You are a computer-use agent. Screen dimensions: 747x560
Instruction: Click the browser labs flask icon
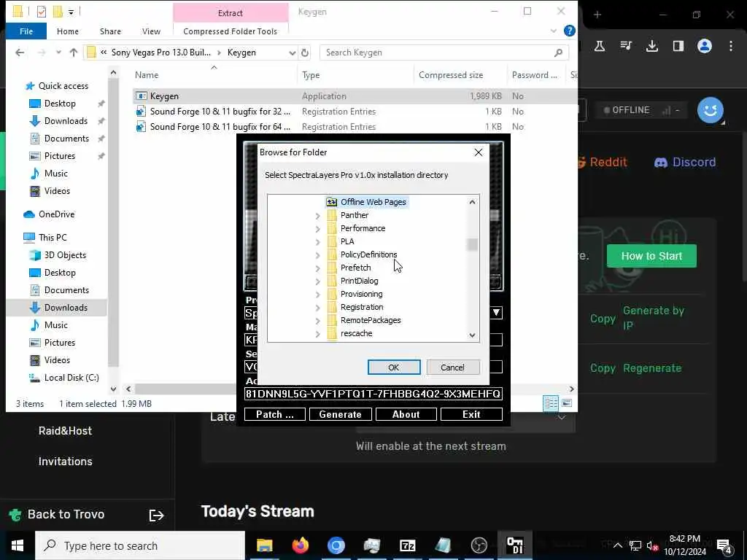click(600, 46)
